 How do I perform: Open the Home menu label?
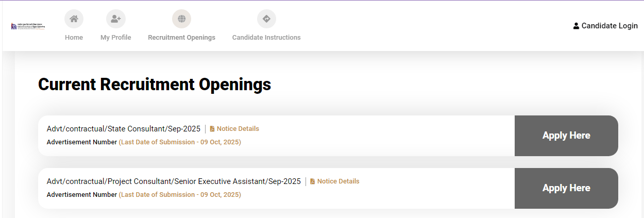[x=74, y=38]
